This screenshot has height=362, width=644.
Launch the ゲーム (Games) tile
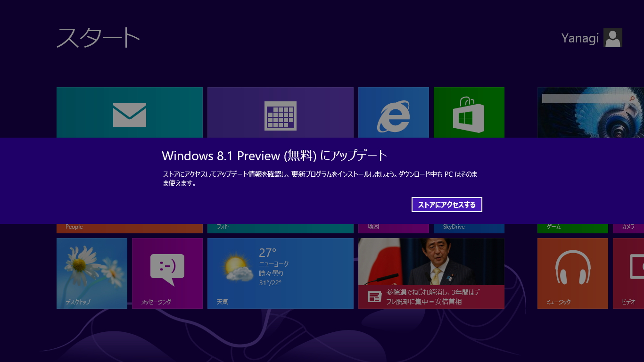coord(572,227)
